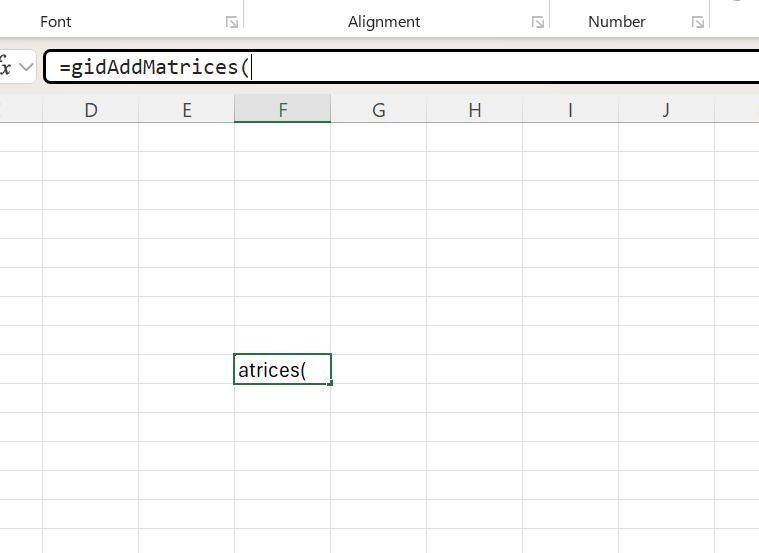
Task: Click the column E cell left of the active cell
Action: point(187,370)
